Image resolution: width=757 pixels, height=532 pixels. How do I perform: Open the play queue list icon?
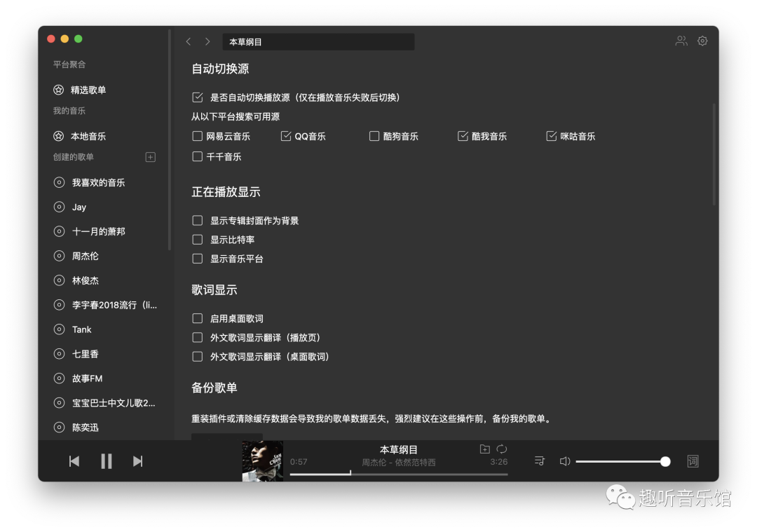[x=540, y=461]
